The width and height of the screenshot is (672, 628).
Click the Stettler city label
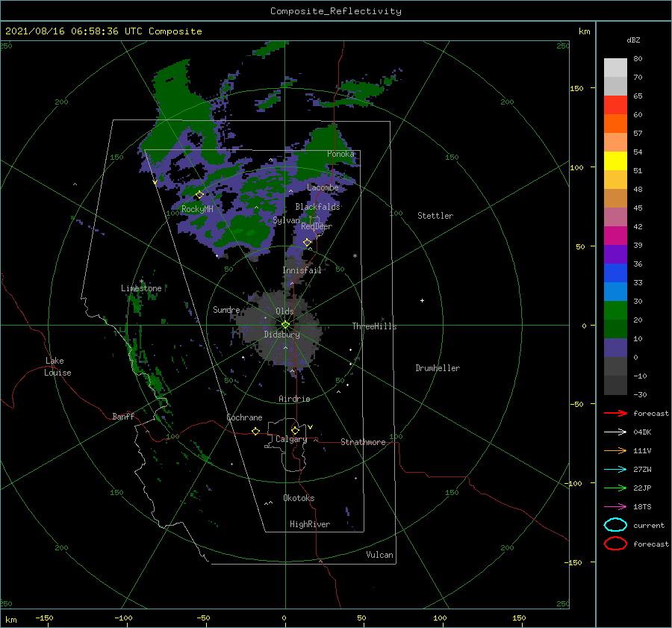tap(435, 216)
